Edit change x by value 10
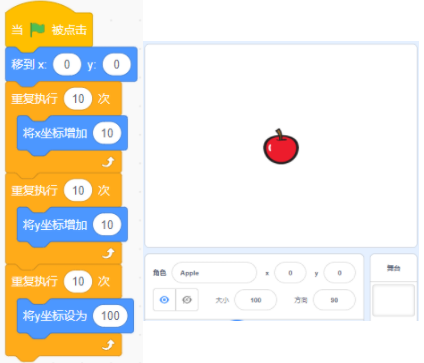 (107, 133)
